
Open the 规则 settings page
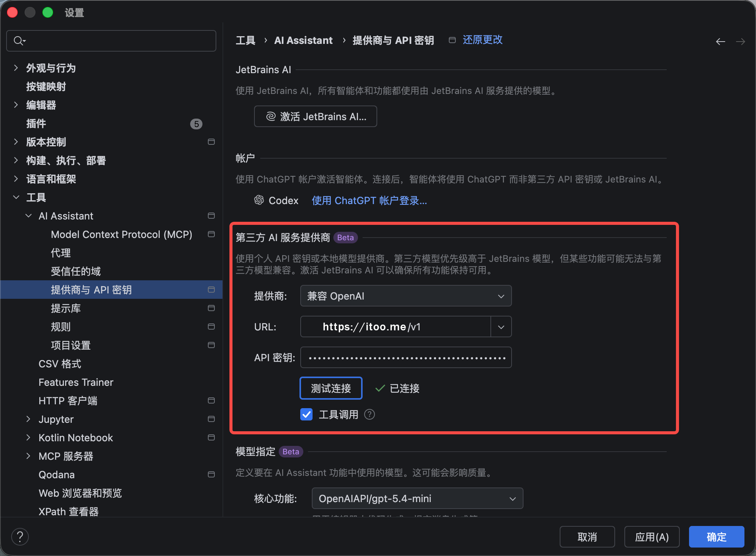click(x=61, y=327)
